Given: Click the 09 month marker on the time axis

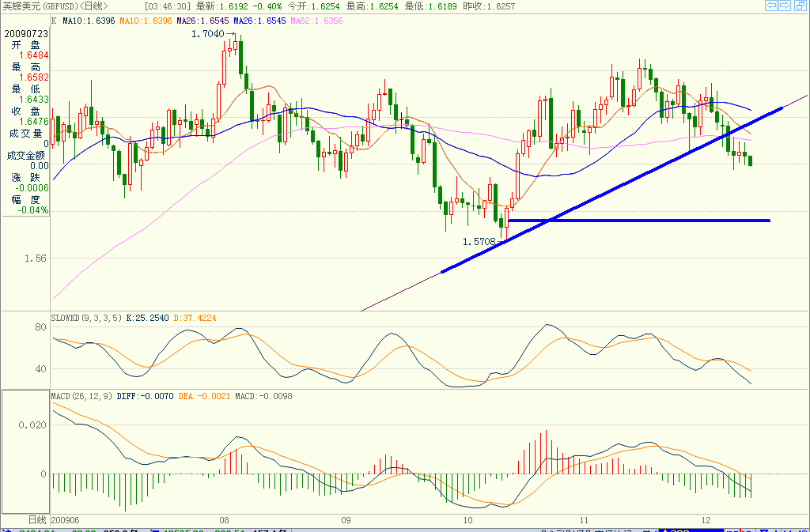Looking at the screenshot, I should 346,520.
